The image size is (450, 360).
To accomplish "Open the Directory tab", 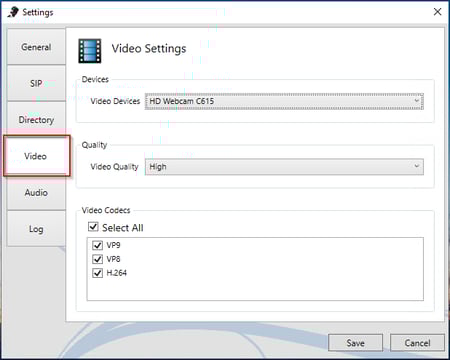I will pos(36,120).
